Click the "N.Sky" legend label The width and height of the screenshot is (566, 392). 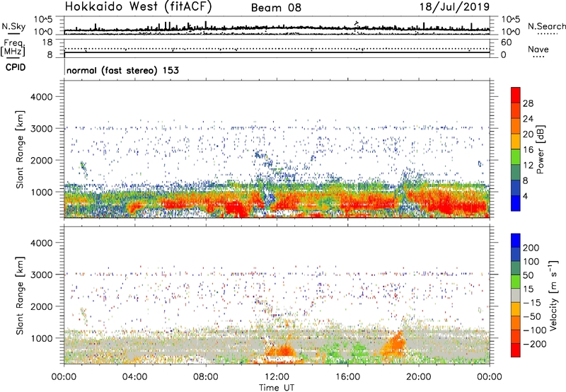point(13,26)
